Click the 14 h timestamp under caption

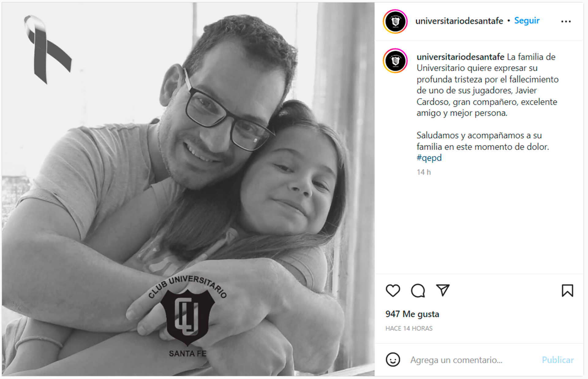424,172
